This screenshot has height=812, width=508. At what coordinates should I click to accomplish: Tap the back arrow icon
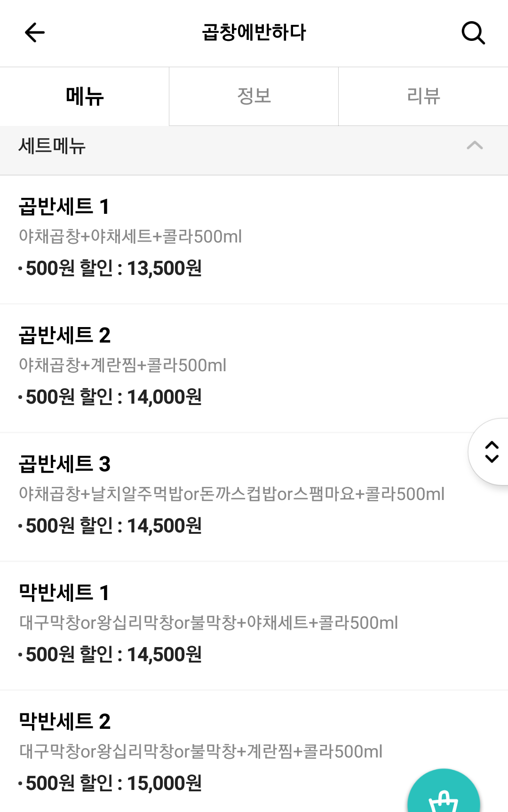pyautogui.click(x=34, y=33)
